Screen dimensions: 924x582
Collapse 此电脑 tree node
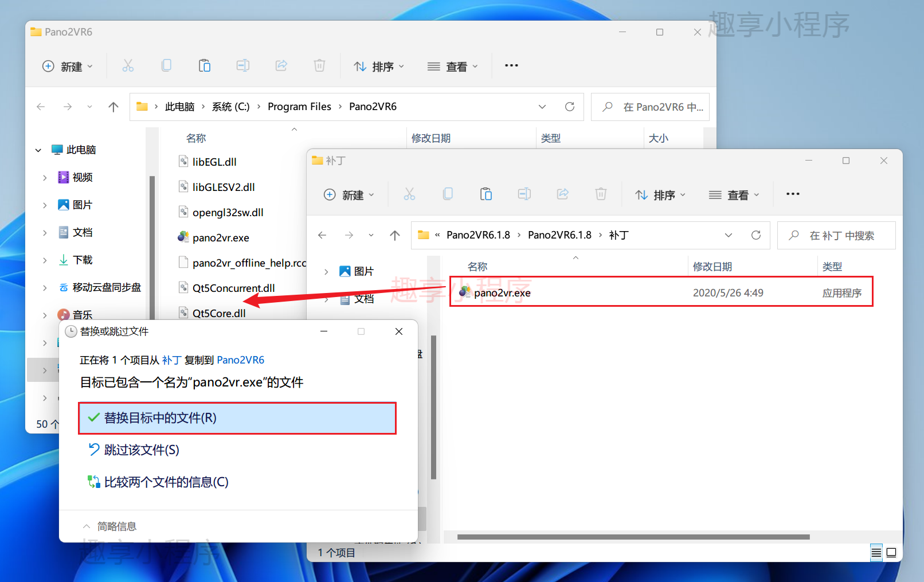point(38,150)
